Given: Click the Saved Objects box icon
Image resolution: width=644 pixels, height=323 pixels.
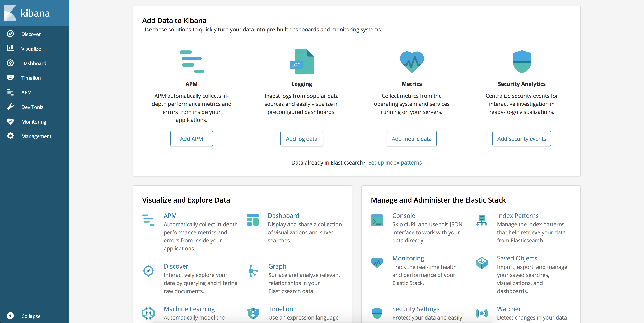Looking at the screenshot, I should tap(482, 263).
